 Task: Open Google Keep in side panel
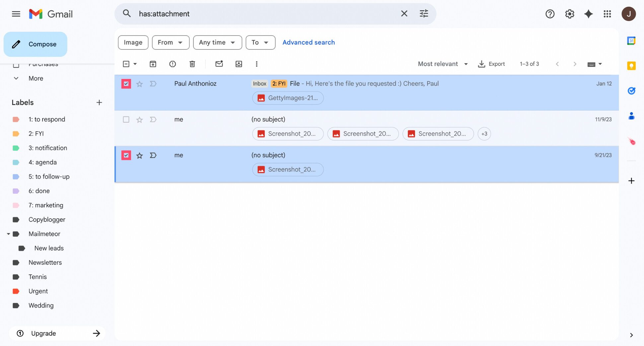click(631, 66)
